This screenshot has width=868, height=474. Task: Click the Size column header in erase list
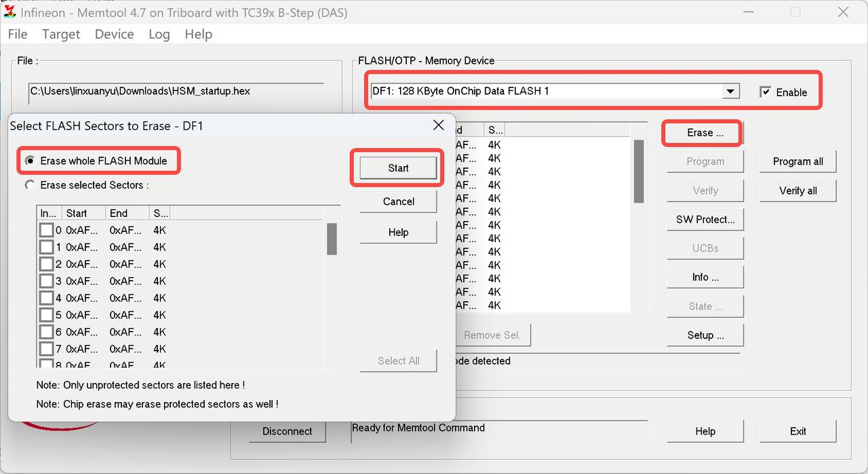pyautogui.click(x=159, y=213)
